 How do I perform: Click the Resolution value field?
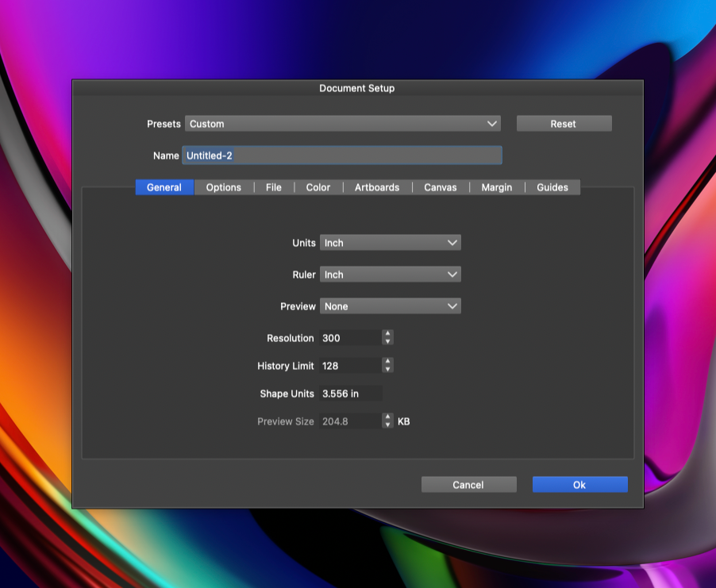350,338
